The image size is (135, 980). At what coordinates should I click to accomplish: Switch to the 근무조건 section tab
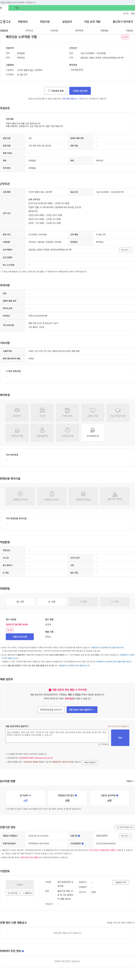click(x=29, y=30)
